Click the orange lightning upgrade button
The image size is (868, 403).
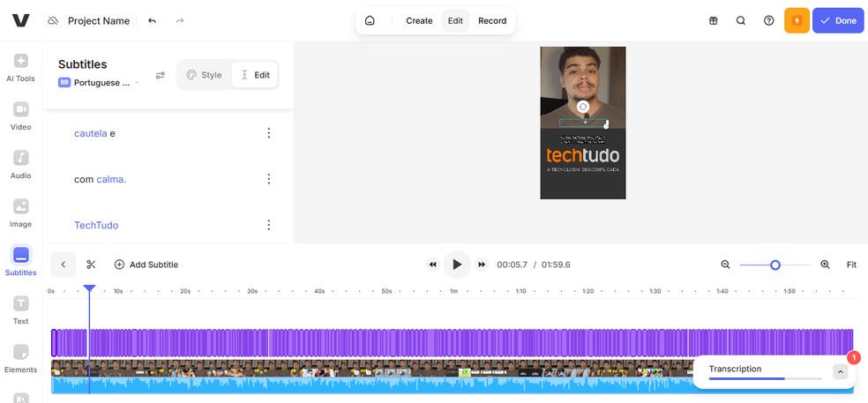click(797, 20)
